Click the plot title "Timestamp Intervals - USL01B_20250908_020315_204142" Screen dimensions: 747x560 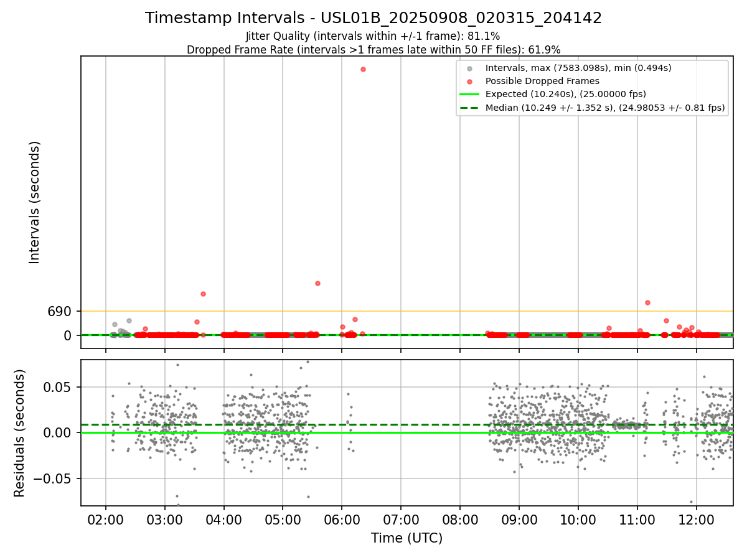[374, 18]
